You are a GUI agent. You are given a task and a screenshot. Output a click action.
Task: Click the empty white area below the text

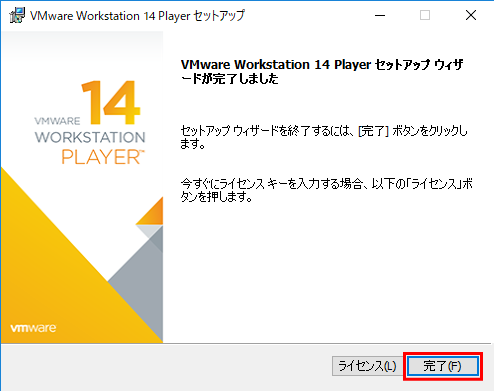point(327,273)
